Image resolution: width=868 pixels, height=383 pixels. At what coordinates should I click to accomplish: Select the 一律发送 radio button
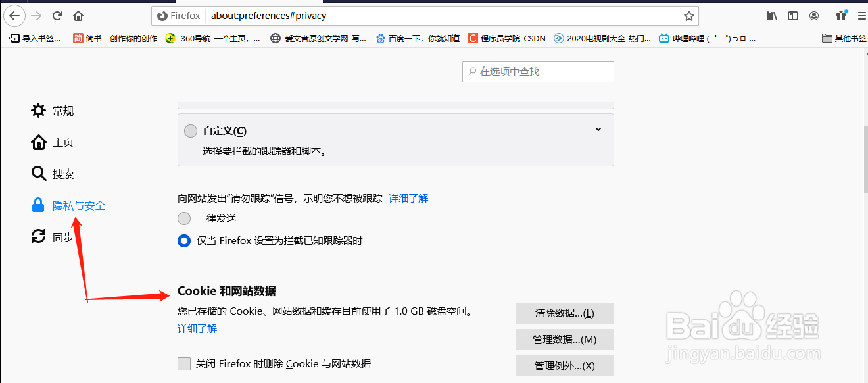coord(184,218)
